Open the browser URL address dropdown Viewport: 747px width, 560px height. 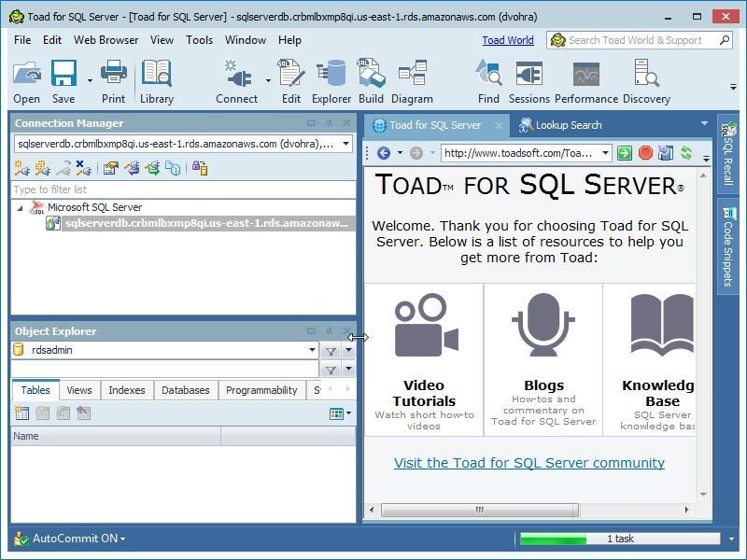[x=605, y=153]
